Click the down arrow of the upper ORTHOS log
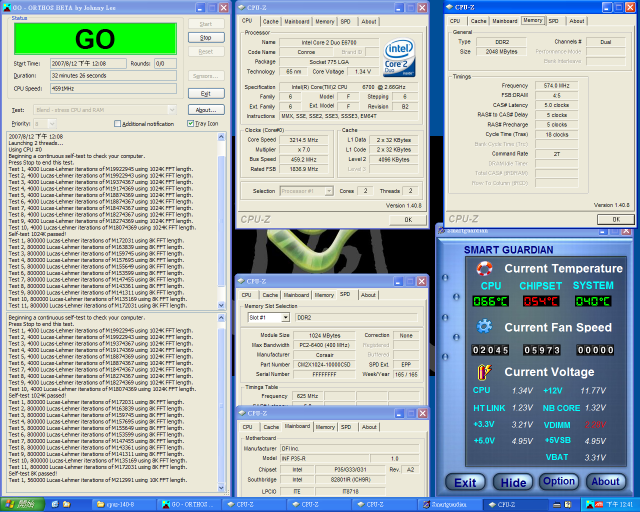Screen dimensions: 640x512 tap(221, 305)
